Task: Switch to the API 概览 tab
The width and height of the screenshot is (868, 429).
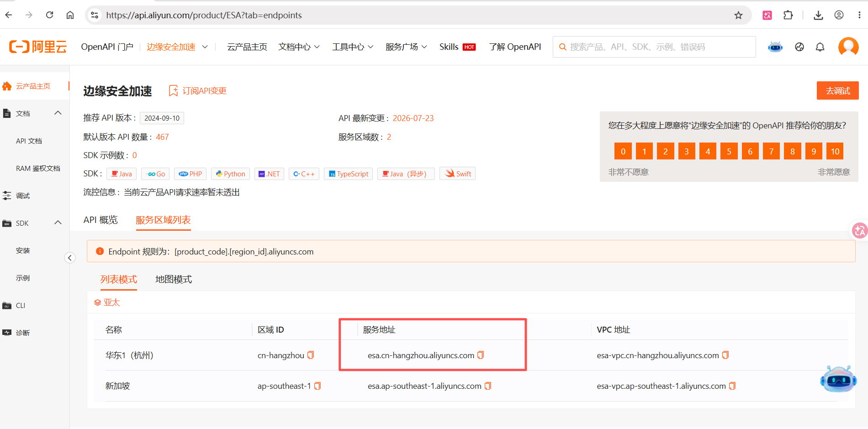Action: pos(101,220)
